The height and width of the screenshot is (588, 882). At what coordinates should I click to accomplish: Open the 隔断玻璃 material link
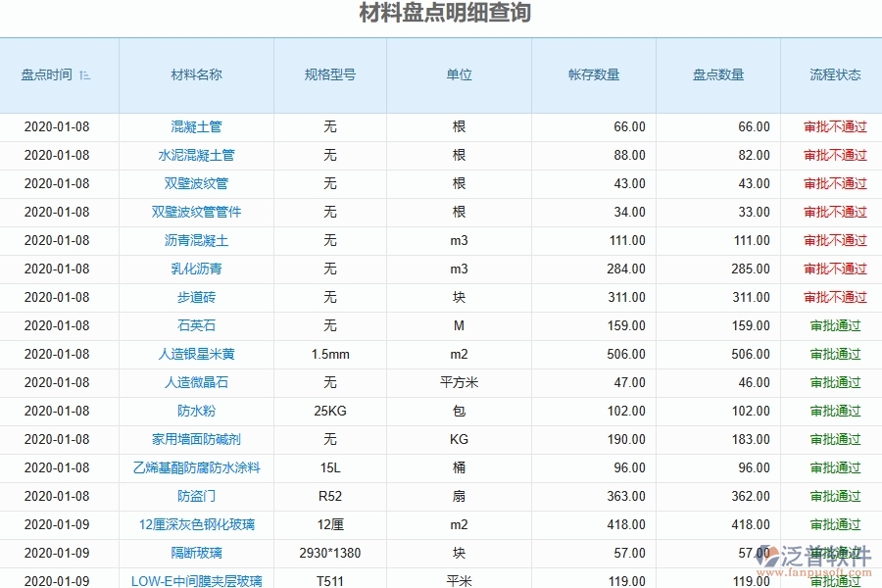pyautogui.click(x=194, y=553)
